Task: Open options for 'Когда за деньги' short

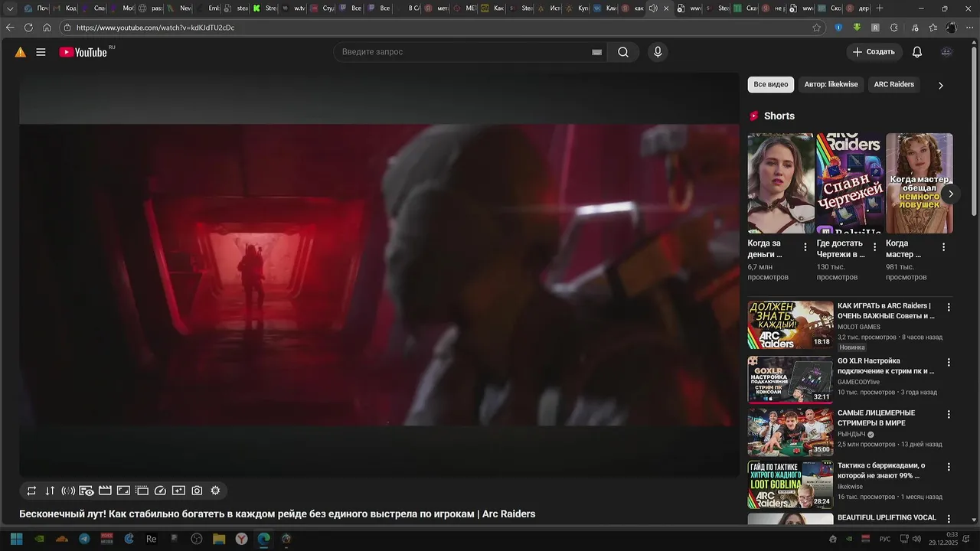Action: click(x=805, y=247)
